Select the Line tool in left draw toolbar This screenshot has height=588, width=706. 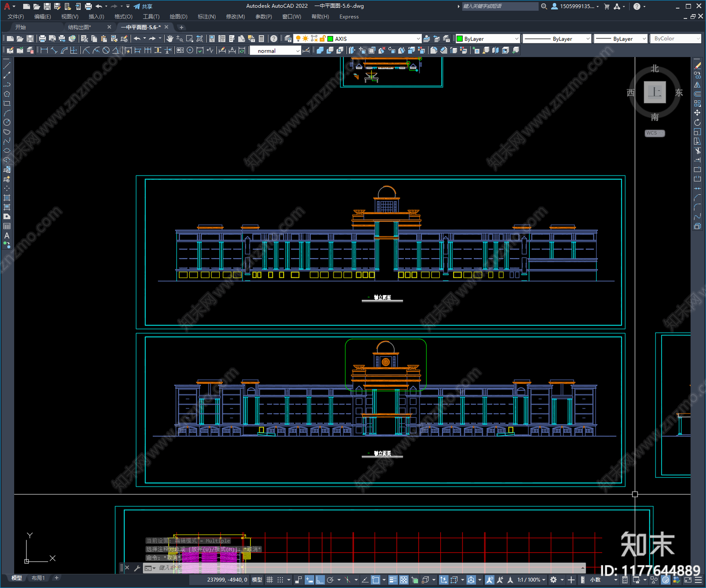click(7, 66)
